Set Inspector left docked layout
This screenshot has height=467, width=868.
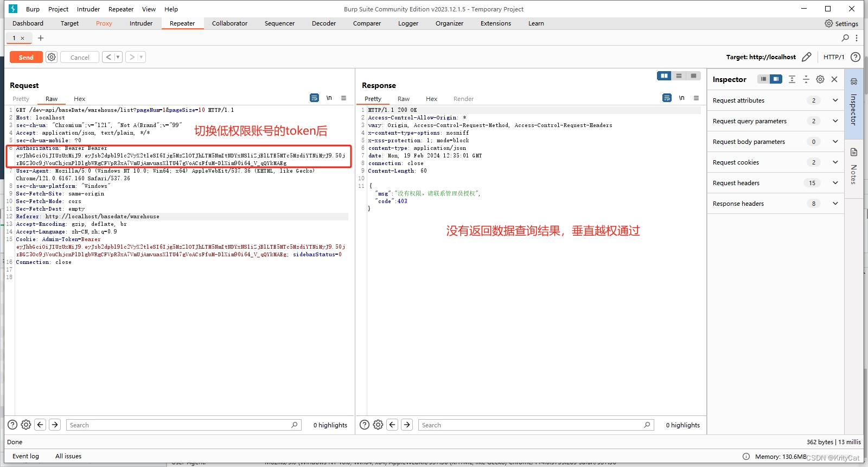(x=763, y=79)
